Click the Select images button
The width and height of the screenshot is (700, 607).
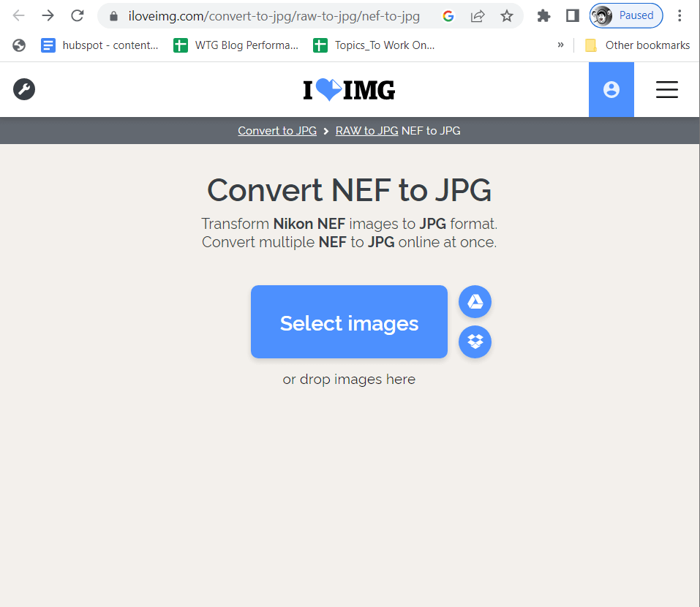pos(349,322)
